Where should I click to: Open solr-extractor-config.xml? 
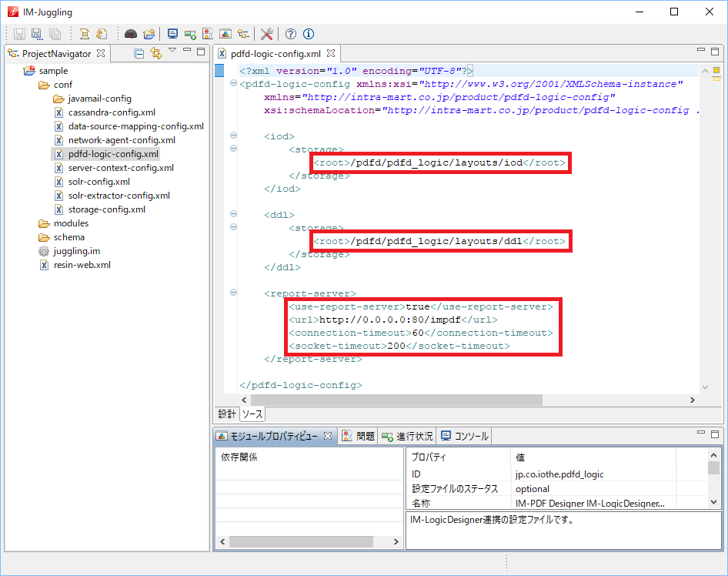pos(119,196)
